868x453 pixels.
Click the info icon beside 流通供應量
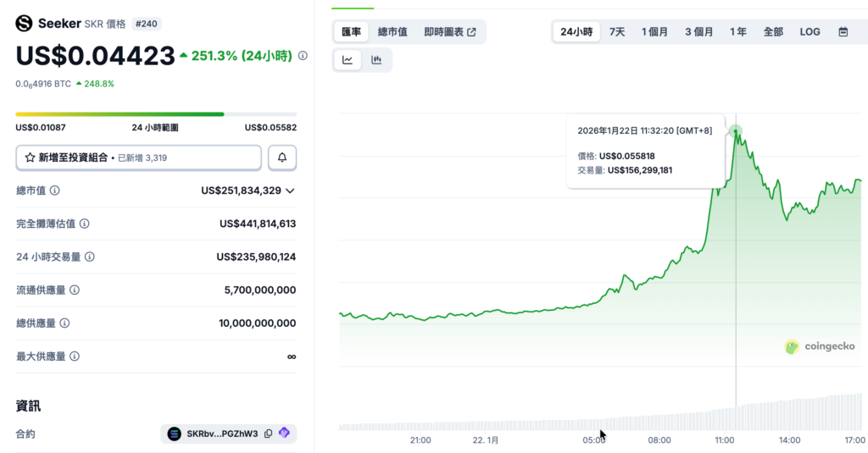pos(74,290)
